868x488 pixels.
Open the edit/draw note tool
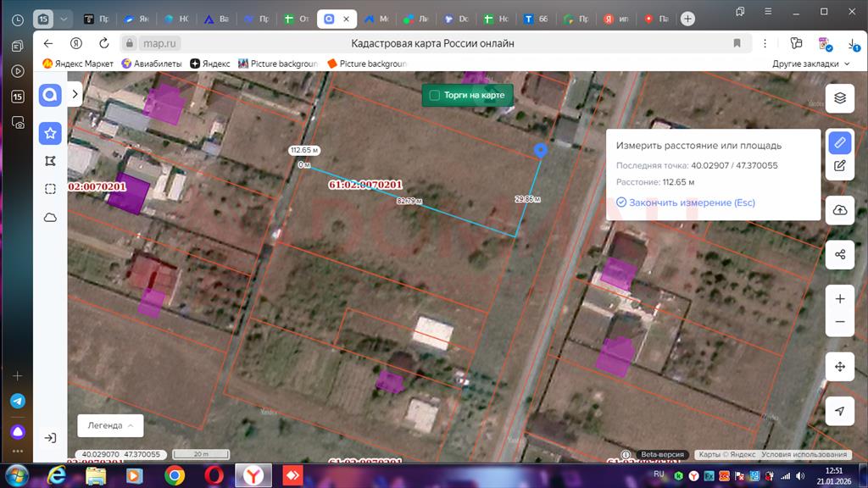pyautogui.click(x=839, y=166)
